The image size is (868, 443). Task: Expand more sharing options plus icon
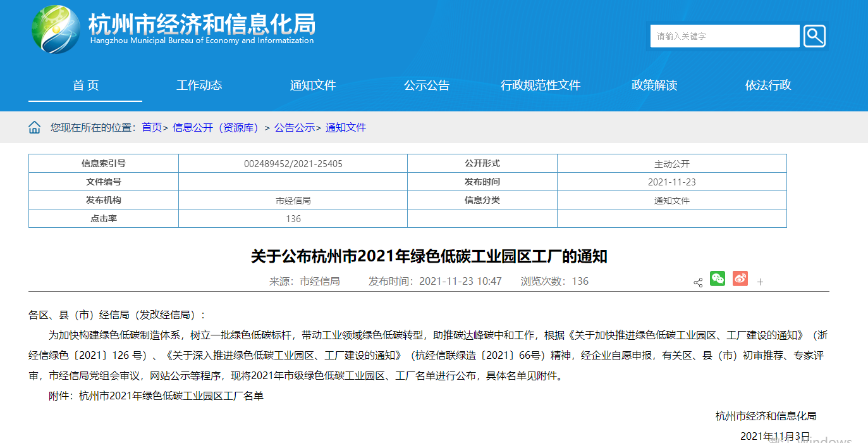click(760, 282)
